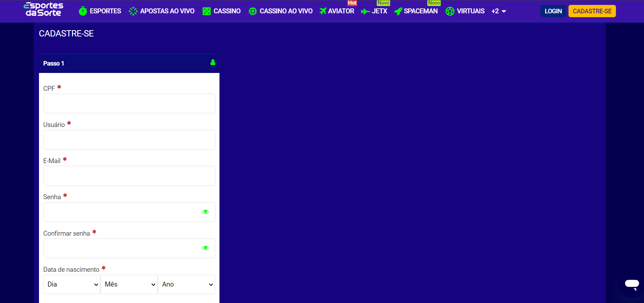Click the Login button

point(553,11)
